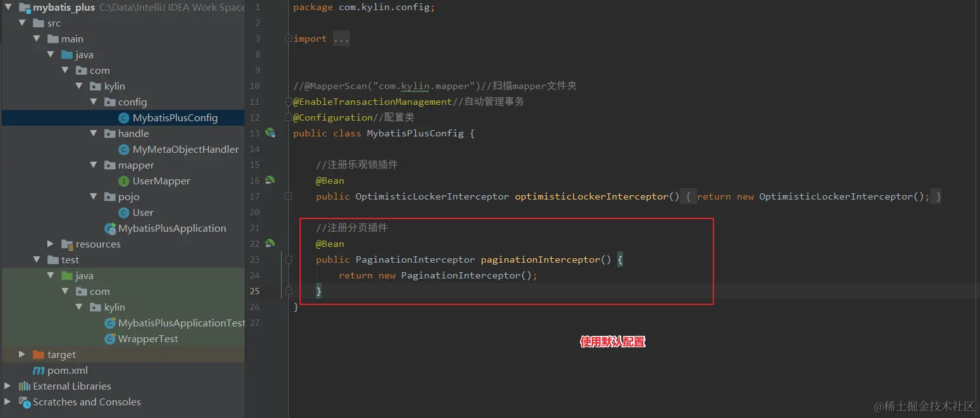
Task: Click the pojo package icon
Action: (x=109, y=197)
